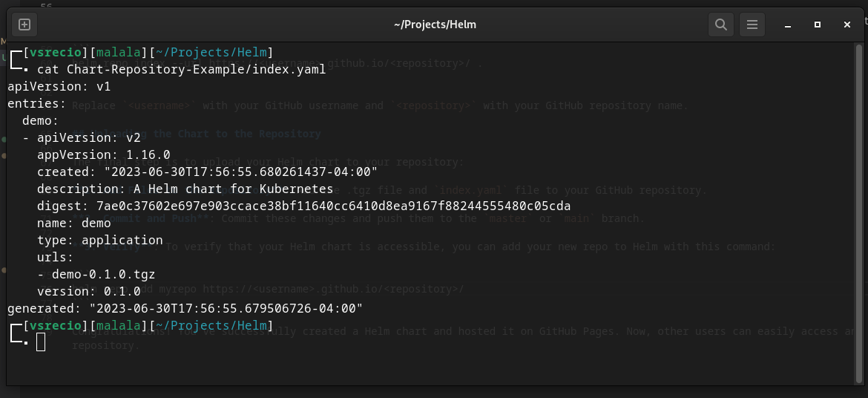The height and width of the screenshot is (398, 868).
Task: Click the '- apiVersion: v2' line
Action: click(x=82, y=138)
